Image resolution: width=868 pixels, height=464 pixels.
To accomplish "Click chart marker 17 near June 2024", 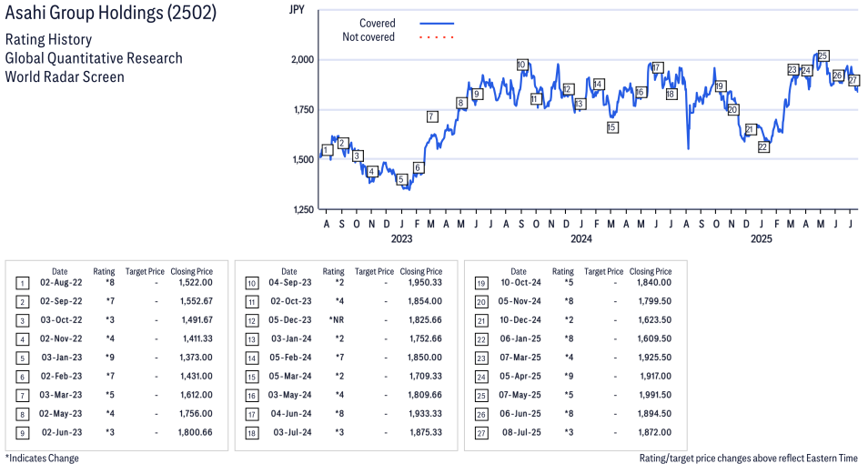I will tap(657, 67).
